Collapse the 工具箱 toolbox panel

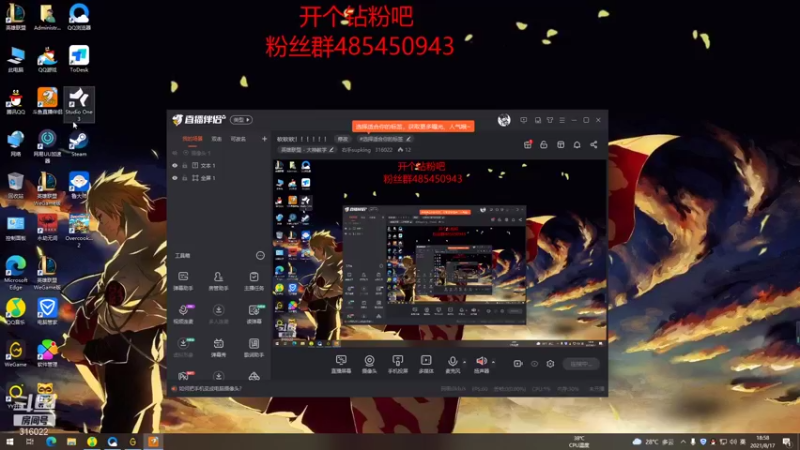260,255
